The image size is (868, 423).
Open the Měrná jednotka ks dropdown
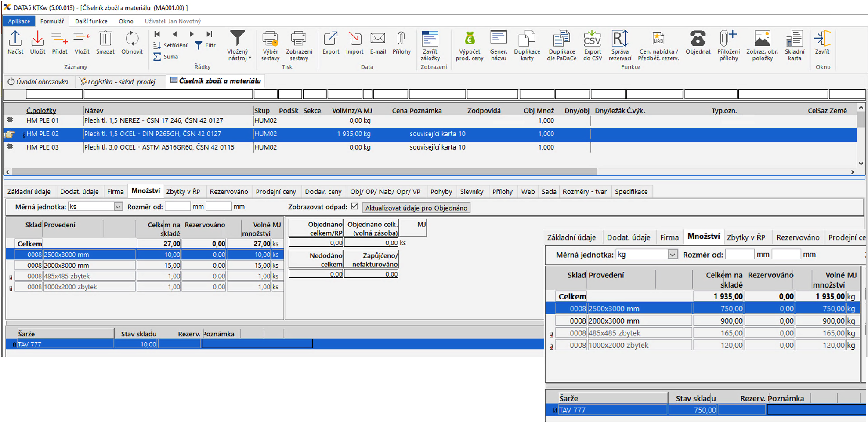pos(118,207)
